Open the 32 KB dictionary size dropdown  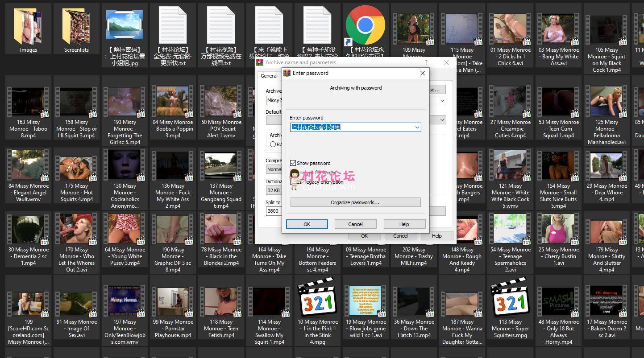point(274,190)
